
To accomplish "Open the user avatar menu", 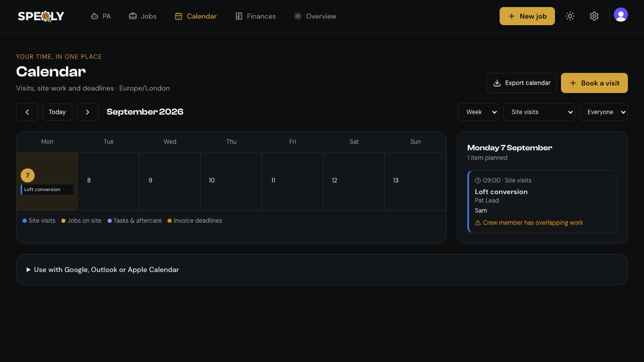I will coord(621,15).
